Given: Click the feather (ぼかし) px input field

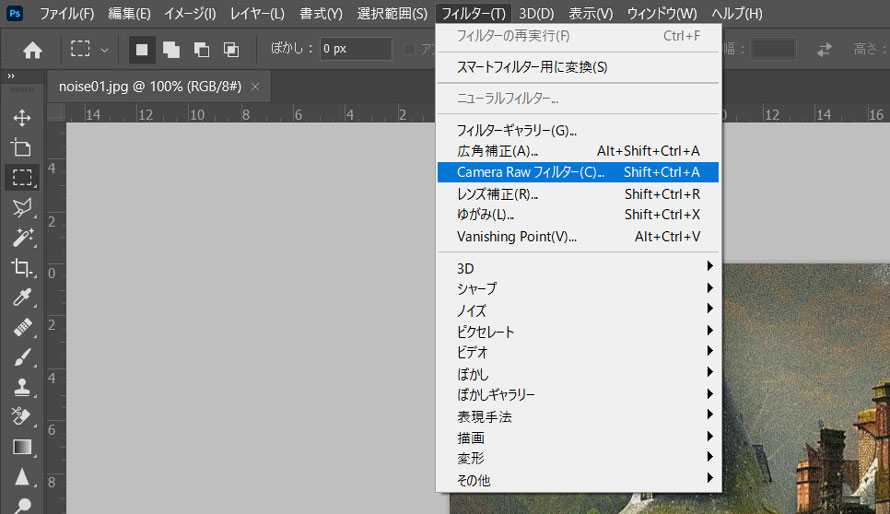Looking at the screenshot, I should pyautogui.click(x=355, y=49).
